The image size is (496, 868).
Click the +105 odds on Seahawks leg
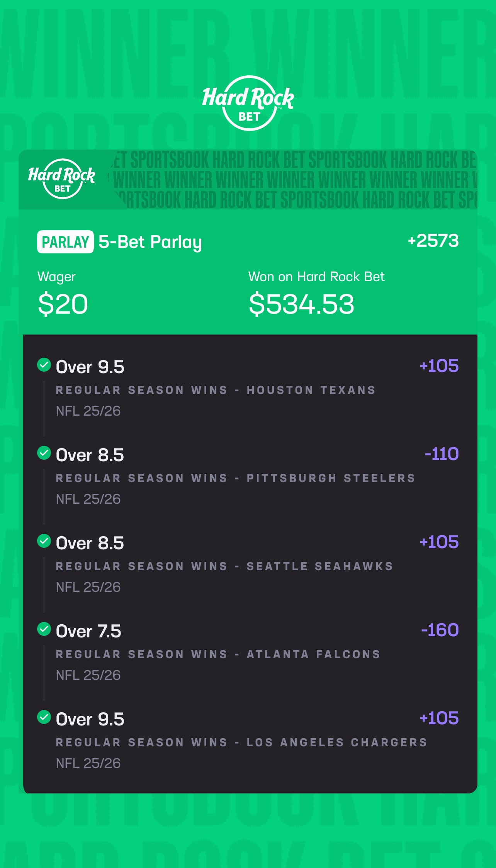pos(439,542)
